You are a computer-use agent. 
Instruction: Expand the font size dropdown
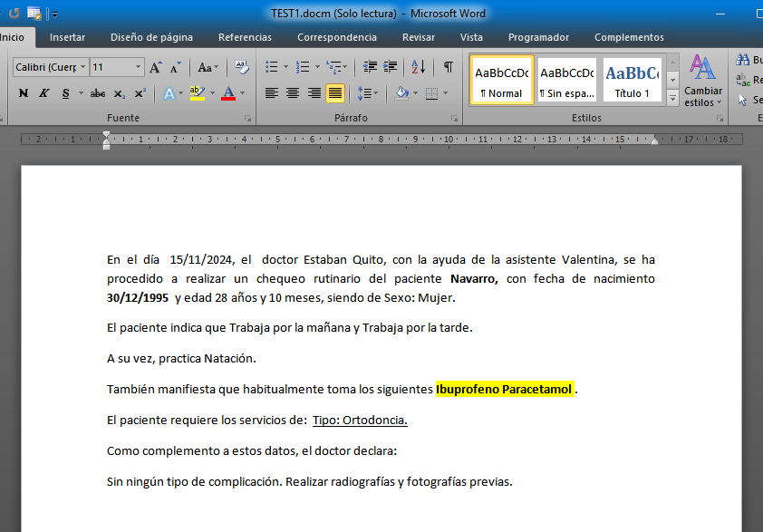coord(139,67)
